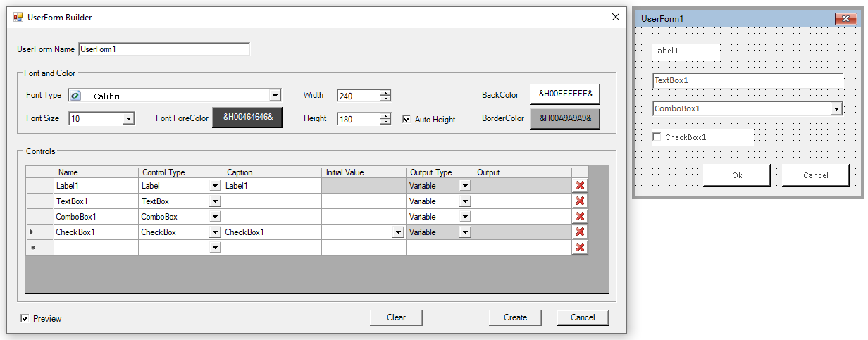The width and height of the screenshot is (868, 340).
Task: Close the UserForm1 preview window
Action: click(x=845, y=19)
